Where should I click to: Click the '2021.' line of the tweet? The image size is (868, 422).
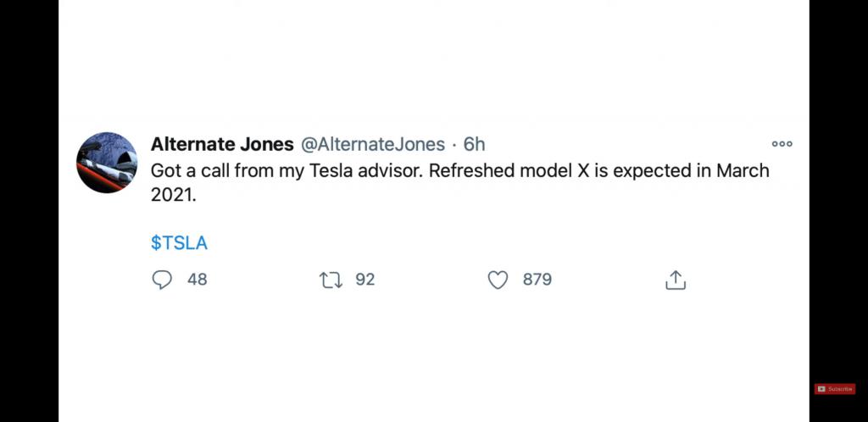point(173,196)
